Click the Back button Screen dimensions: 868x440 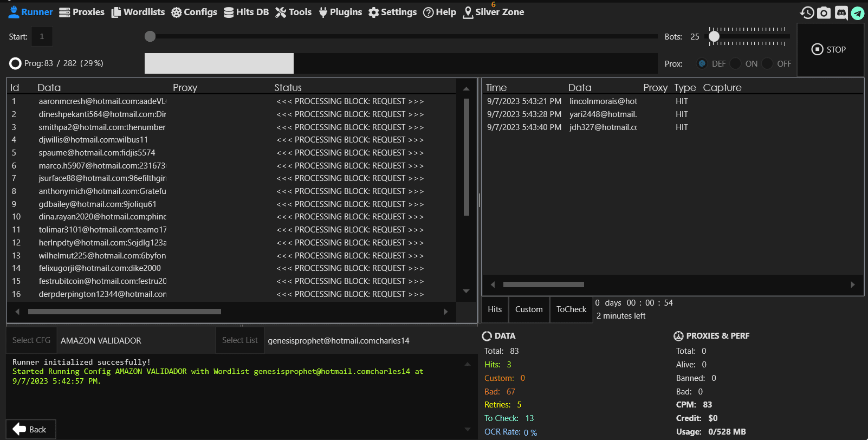(31, 429)
